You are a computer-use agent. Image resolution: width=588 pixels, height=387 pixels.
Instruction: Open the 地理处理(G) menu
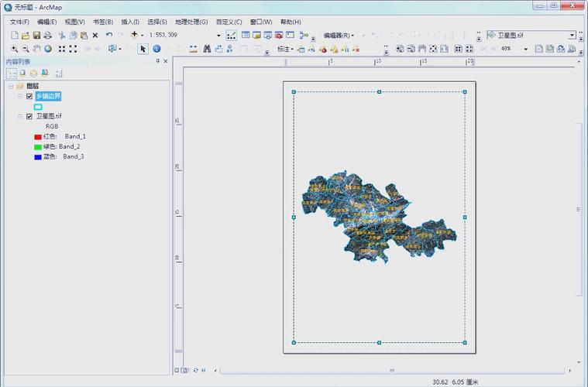[x=191, y=22]
